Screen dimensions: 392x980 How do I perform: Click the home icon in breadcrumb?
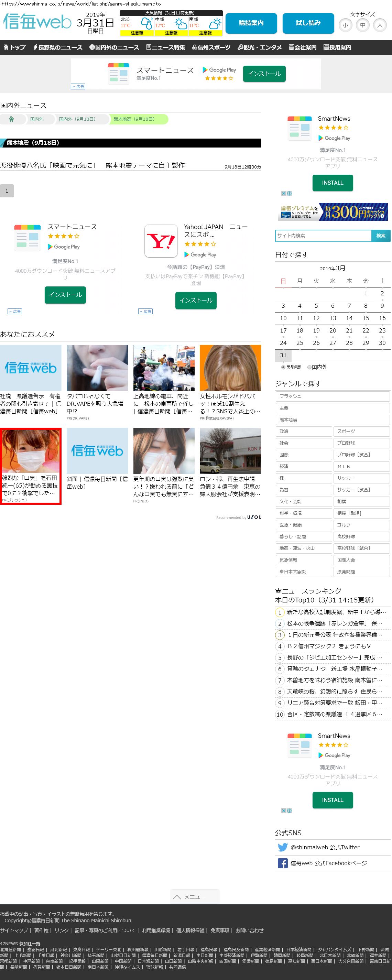11,119
